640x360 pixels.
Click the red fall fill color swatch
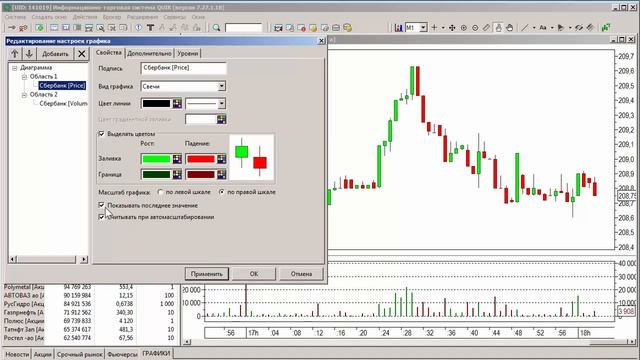pyautogui.click(x=200, y=159)
